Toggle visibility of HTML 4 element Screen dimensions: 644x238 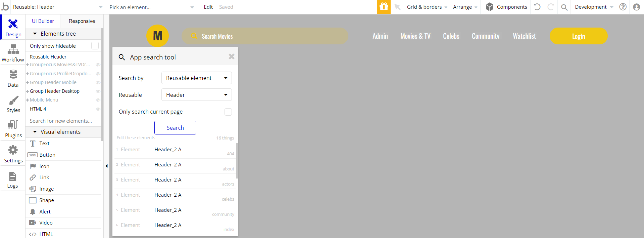(x=98, y=109)
